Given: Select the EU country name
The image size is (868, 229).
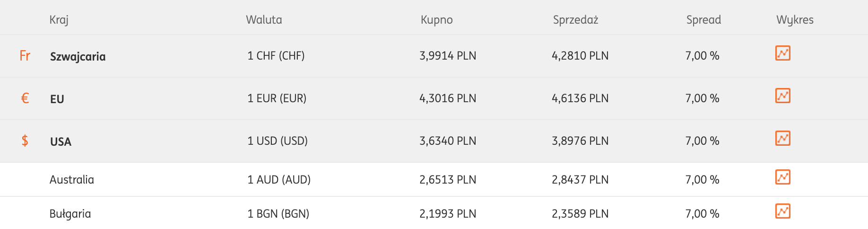Looking at the screenshot, I should click(57, 99).
